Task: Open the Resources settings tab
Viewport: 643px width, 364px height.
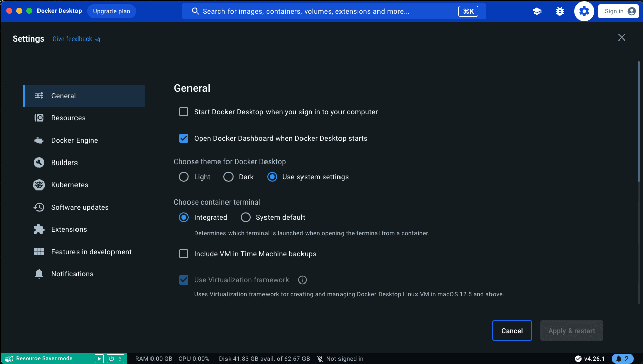Action: tap(84, 118)
